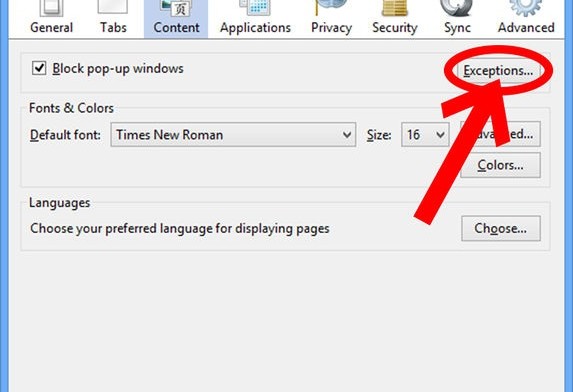Click the Size label
This screenshot has width=573, height=392.
click(379, 135)
